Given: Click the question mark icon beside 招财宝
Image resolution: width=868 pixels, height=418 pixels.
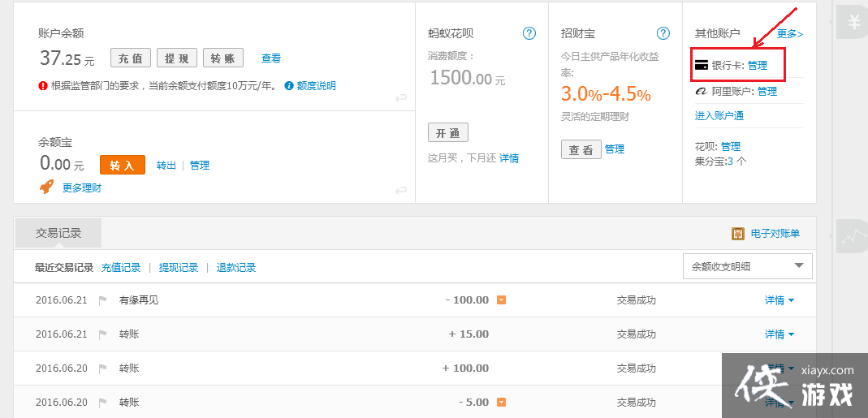Looking at the screenshot, I should pyautogui.click(x=663, y=33).
